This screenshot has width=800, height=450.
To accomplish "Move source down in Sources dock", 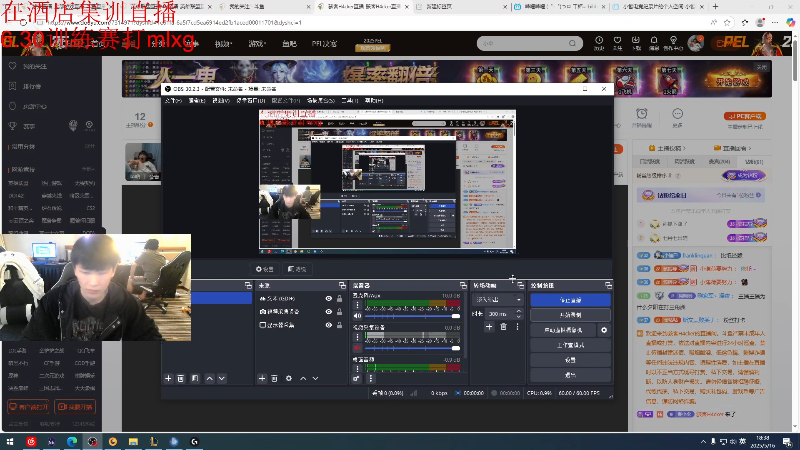I will pos(315,379).
